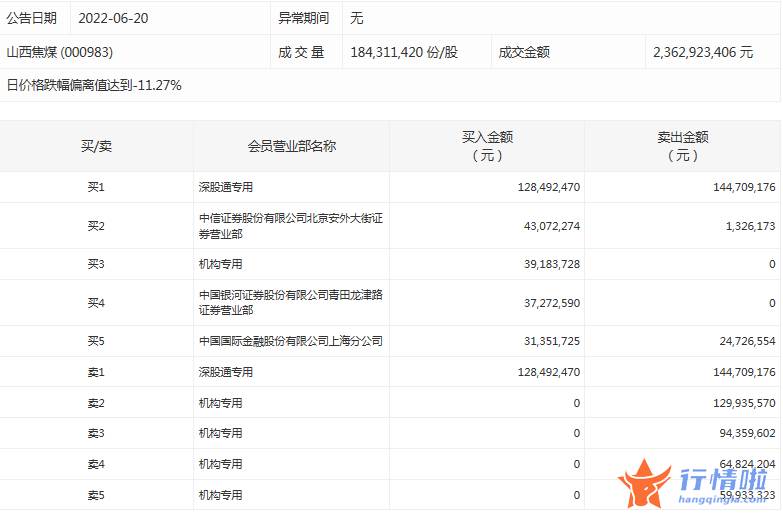Select the 买3 row label
Image resolution: width=783 pixels, height=514 pixels.
coord(96,264)
